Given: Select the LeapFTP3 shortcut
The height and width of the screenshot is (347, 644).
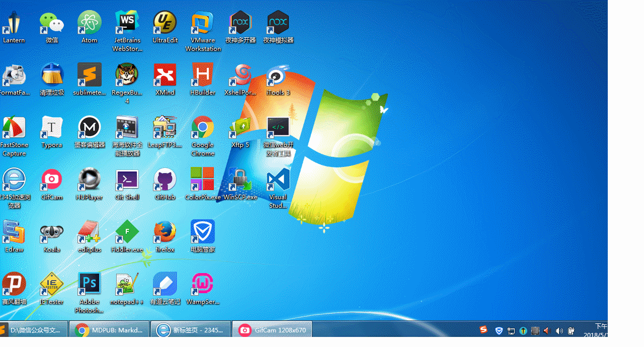Looking at the screenshot, I should pos(165,132).
